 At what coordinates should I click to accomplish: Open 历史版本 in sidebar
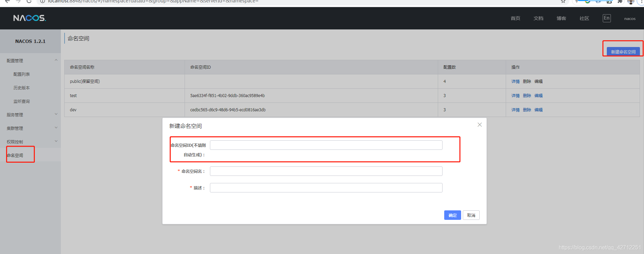tap(22, 88)
